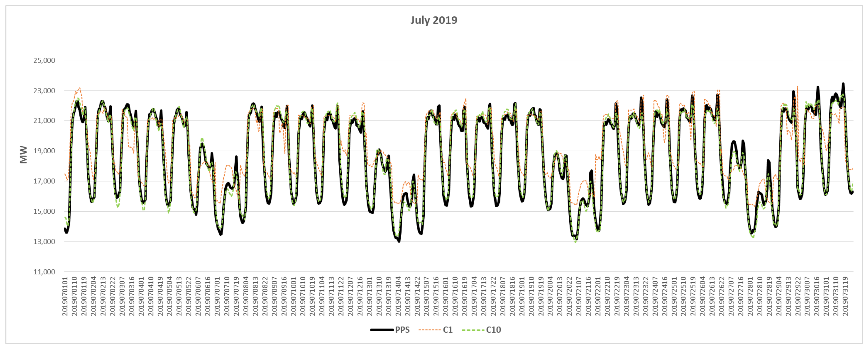Click the PPS legend entry label

[x=402, y=330]
